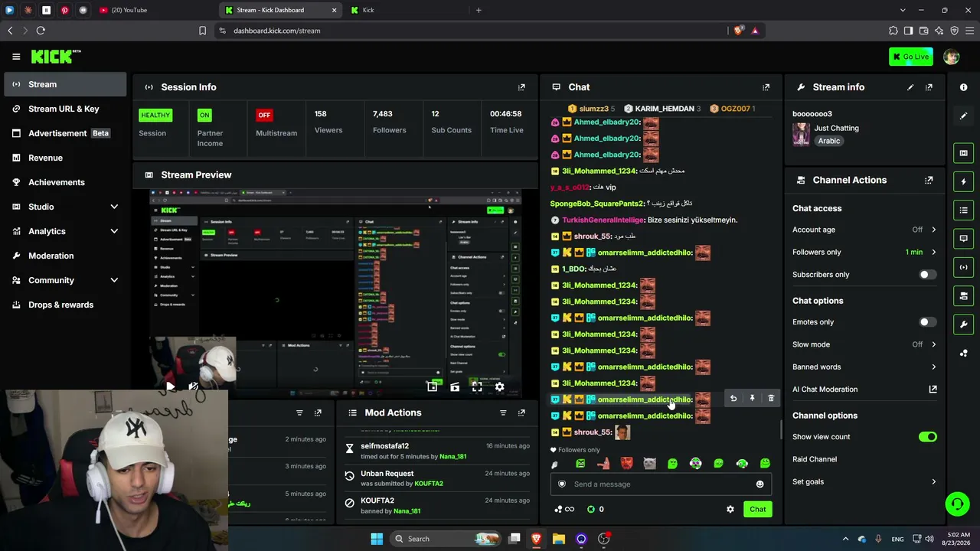The height and width of the screenshot is (551, 980).
Task: Open the hamburger menu beside the Kick logo
Action: (16, 57)
